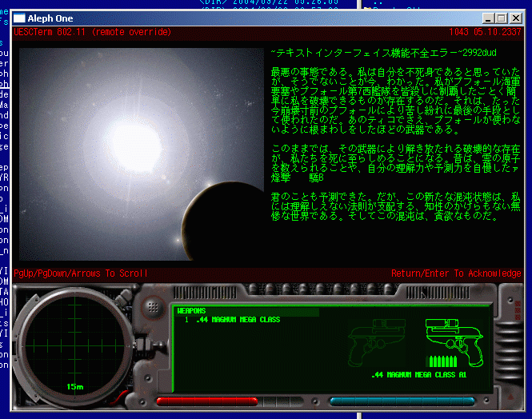Click the 15m range label on radar
Image resolution: width=532 pixels, height=419 pixels.
[x=75, y=387]
